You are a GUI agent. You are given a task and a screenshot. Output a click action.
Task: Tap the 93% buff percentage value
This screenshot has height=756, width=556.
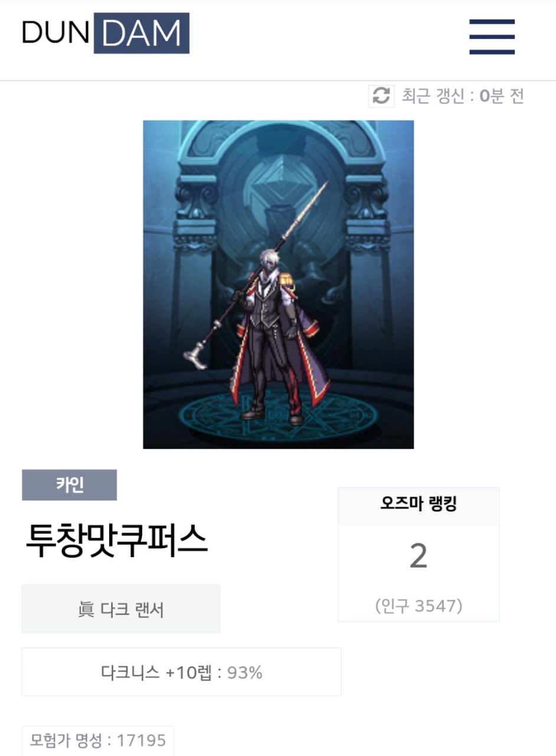(244, 672)
